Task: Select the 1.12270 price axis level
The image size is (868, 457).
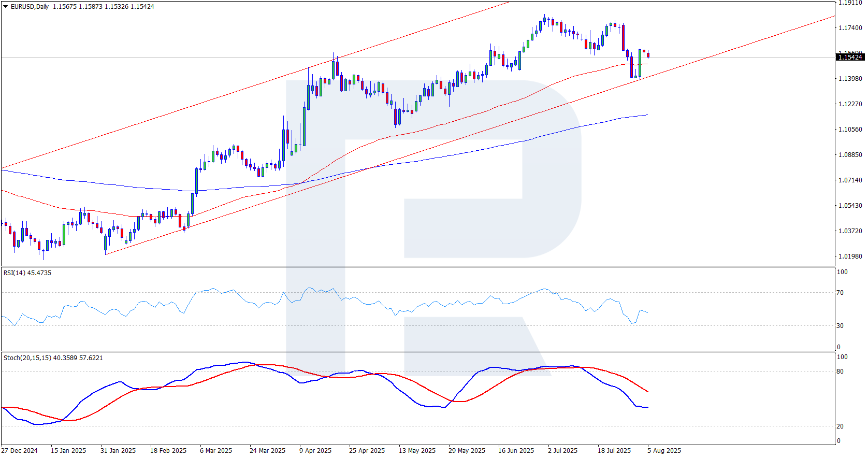Action: [850, 104]
